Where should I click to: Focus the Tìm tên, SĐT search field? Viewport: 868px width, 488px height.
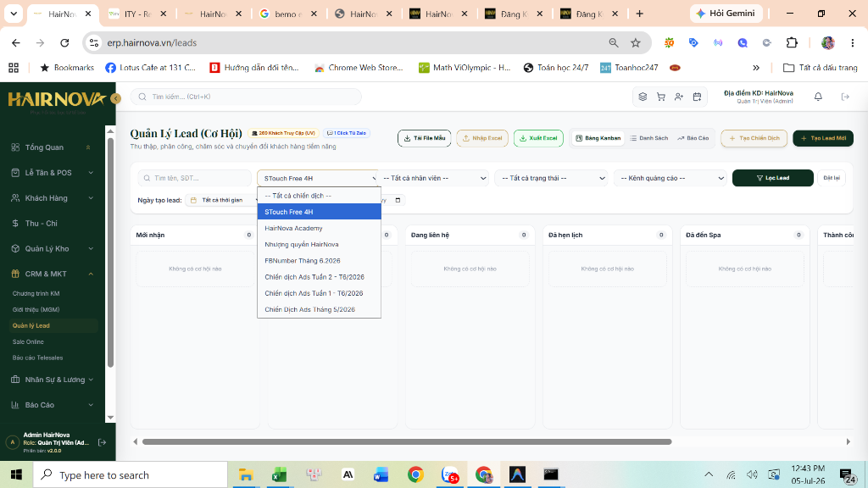point(194,178)
